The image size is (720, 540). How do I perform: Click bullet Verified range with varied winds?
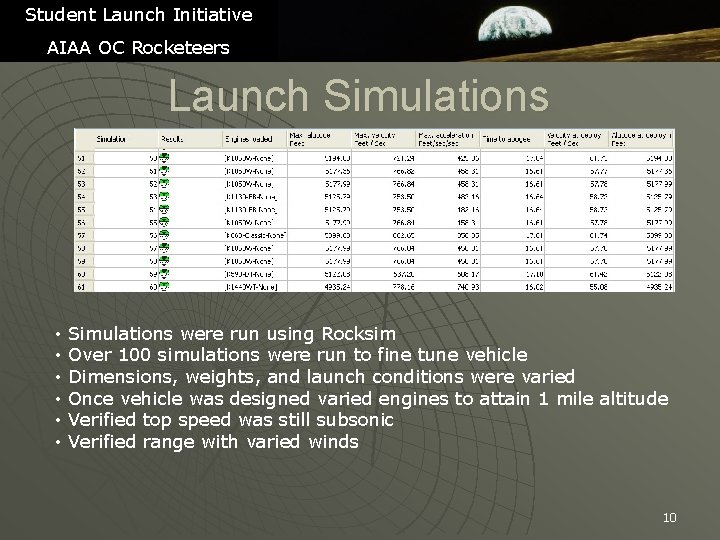coord(213,442)
